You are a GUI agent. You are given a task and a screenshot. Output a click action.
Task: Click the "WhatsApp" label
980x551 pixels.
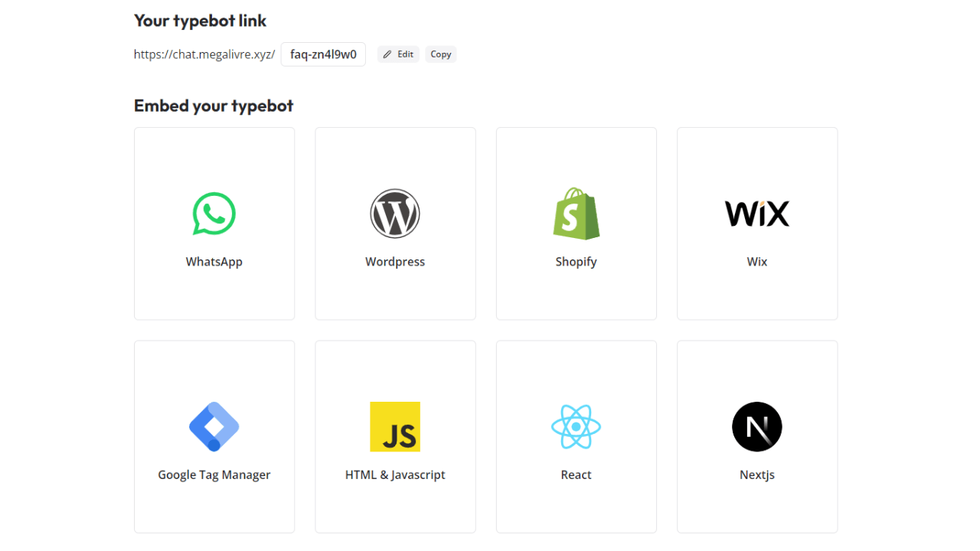coord(214,262)
